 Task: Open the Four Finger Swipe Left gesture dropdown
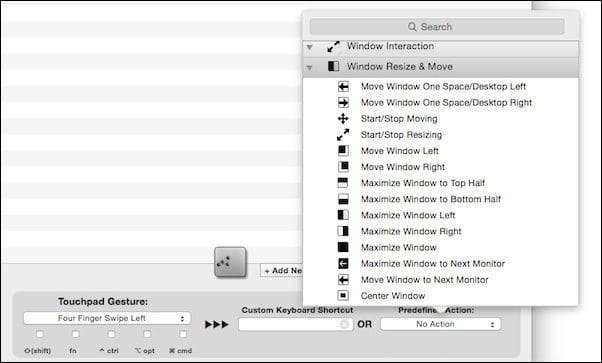tap(107, 318)
